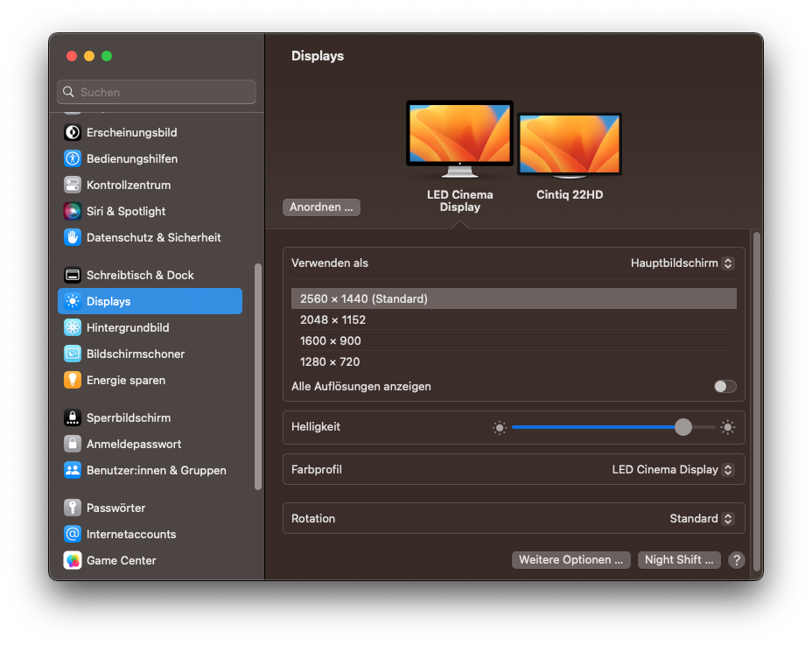The height and width of the screenshot is (645, 812).
Task: Open Night Shift ... settings
Action: coord(679,560)
